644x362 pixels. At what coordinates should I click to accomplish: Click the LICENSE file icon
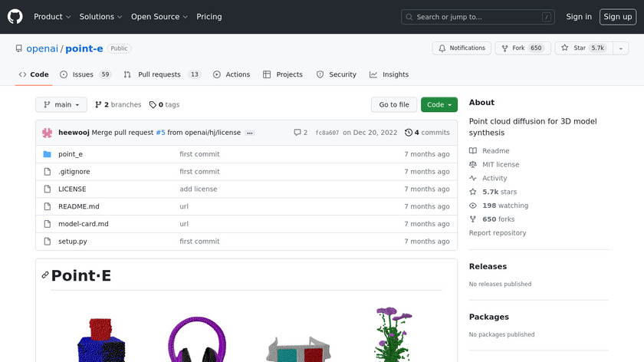pos(48,189)
